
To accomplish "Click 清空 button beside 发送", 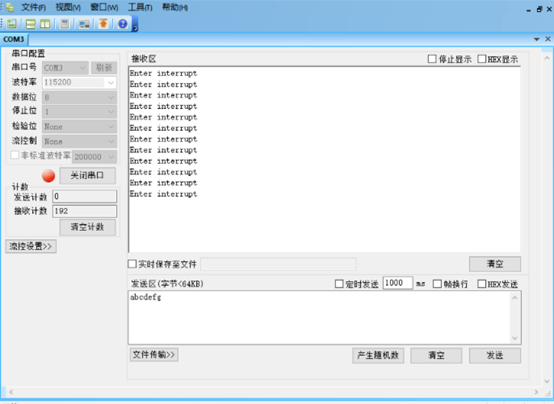I will [x=436, y=356].
